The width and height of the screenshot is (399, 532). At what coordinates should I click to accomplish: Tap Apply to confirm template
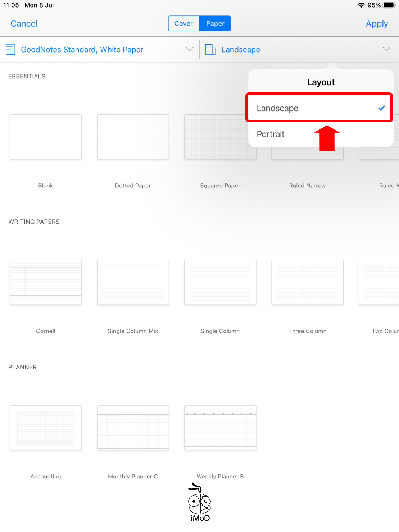(x=377, y=24)
